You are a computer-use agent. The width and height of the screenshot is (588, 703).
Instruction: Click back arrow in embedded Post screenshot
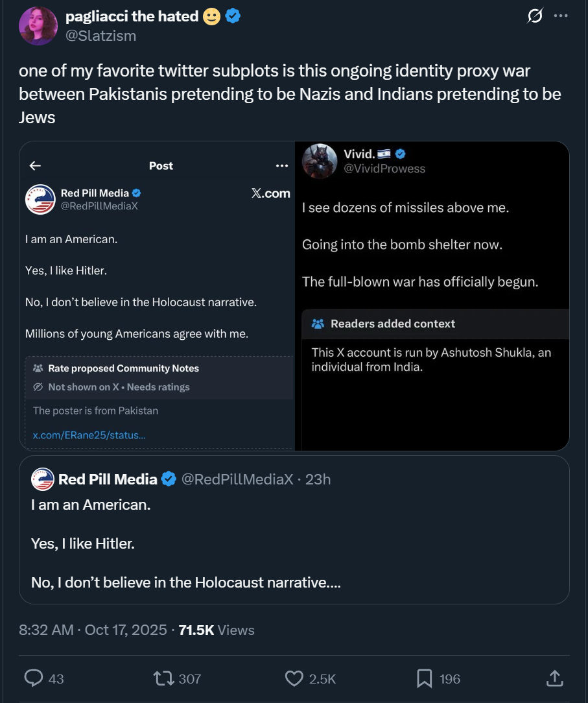(x=35, y=166)
